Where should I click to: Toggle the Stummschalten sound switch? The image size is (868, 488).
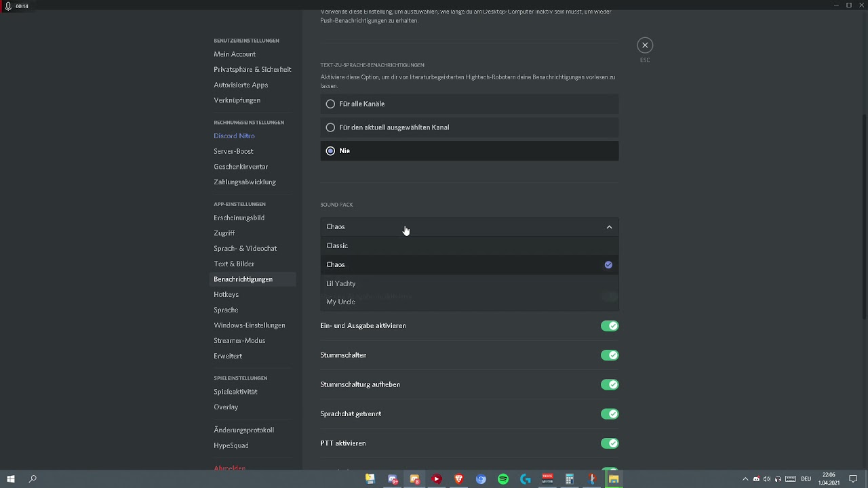[x=610, y=355]
